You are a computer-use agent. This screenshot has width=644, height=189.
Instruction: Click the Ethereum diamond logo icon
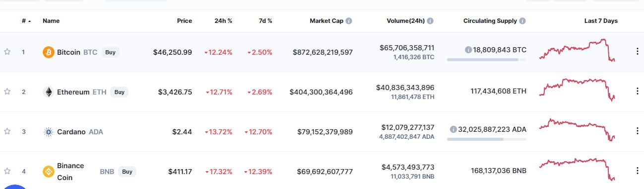pos(49,92)
